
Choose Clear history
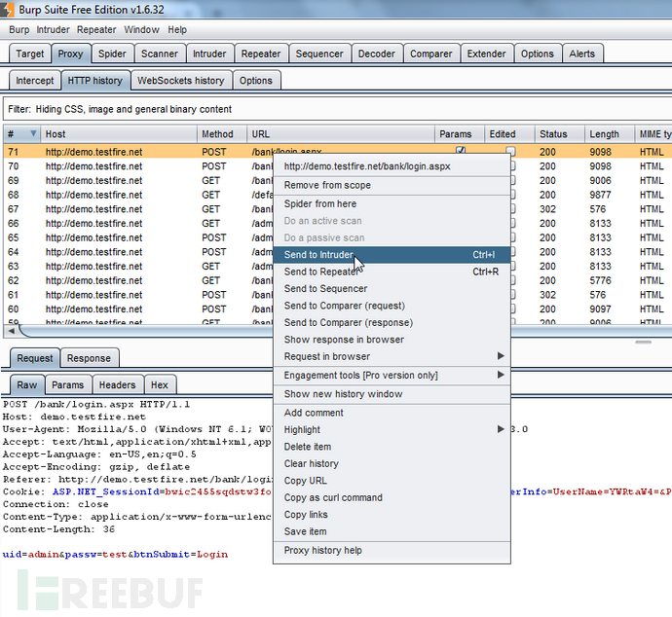point(392,463)
